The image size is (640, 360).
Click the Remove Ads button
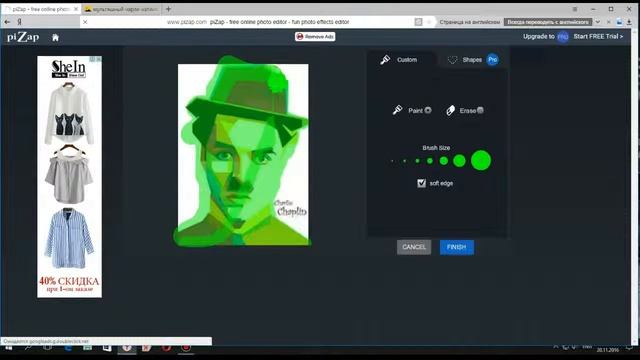(x=315, y=37)
